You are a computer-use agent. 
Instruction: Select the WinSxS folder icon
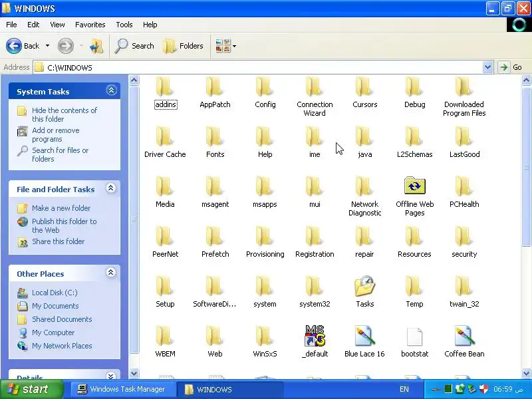[265, 336]
